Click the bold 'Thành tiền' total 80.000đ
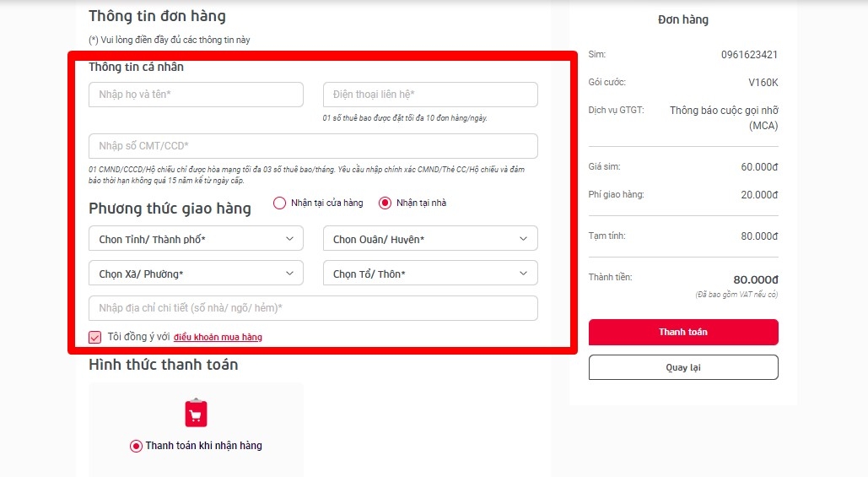The width and height of the screenshot is (868, 477). [x=756, y=279]
